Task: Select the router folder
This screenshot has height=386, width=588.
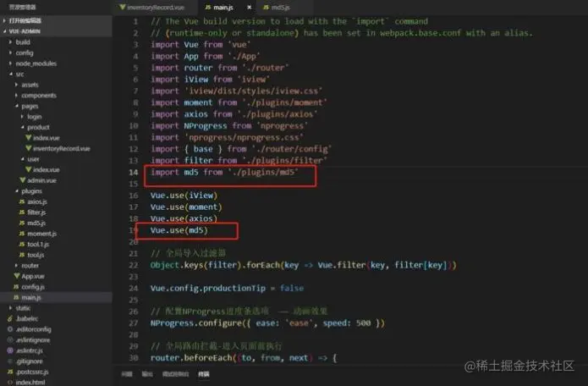Action: click(30, 266)
